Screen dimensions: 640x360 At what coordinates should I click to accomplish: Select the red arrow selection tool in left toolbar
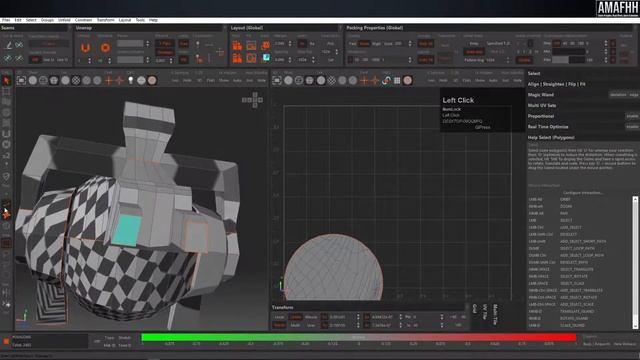point(6,80)
